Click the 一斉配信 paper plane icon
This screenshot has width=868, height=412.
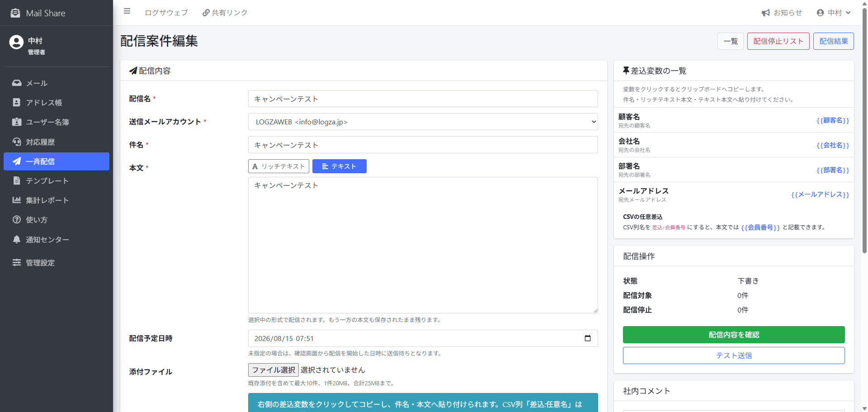(17, 161)
